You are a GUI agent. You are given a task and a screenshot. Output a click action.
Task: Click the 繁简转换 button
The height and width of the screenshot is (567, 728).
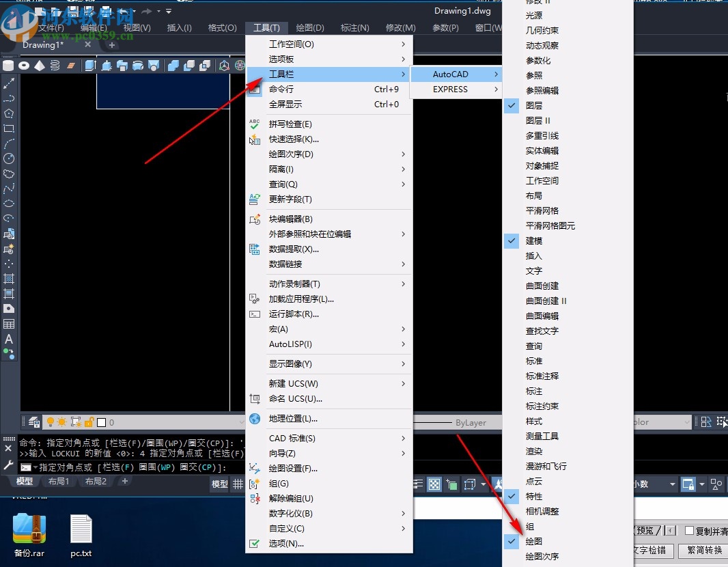(x=704, y=551)
